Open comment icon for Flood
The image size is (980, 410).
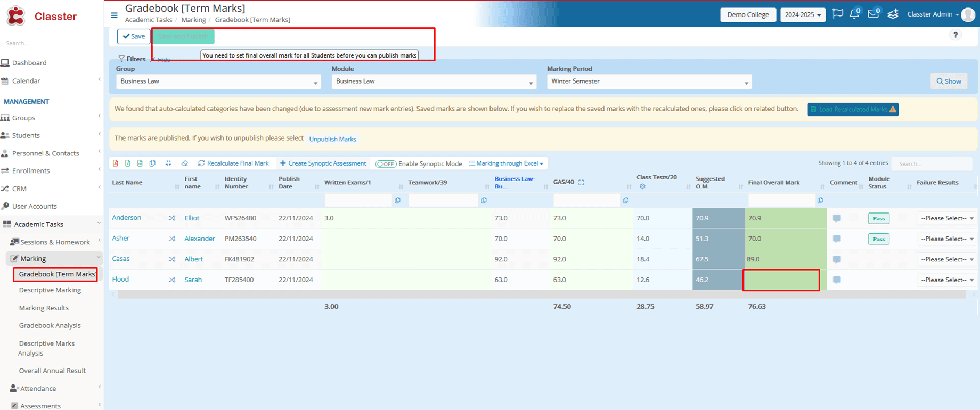837,280
